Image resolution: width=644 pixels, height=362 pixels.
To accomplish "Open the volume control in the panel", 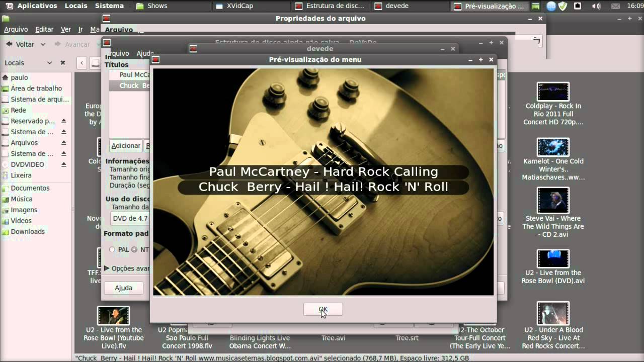I will 596,6.
